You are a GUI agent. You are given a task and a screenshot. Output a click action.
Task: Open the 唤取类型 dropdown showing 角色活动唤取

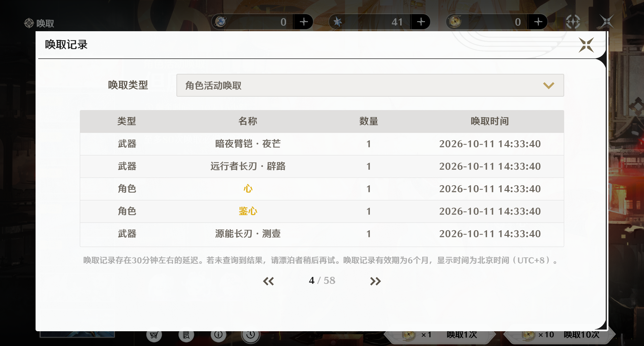[370, 85]
